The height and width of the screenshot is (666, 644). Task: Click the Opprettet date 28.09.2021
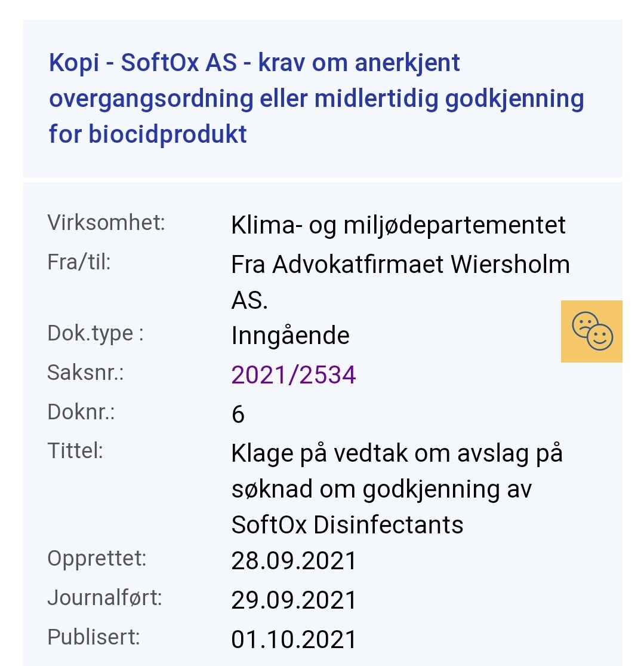294,561
